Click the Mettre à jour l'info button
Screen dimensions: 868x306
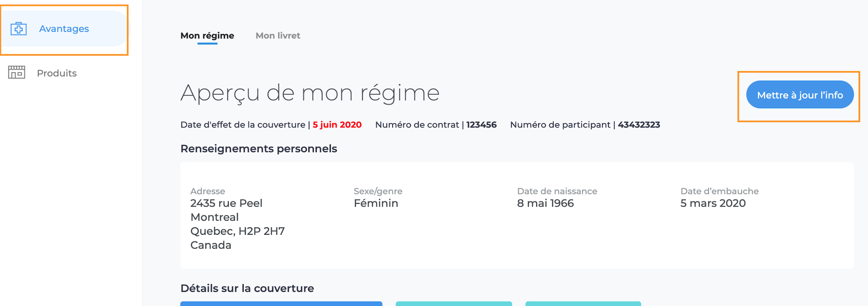click(800, 94)
